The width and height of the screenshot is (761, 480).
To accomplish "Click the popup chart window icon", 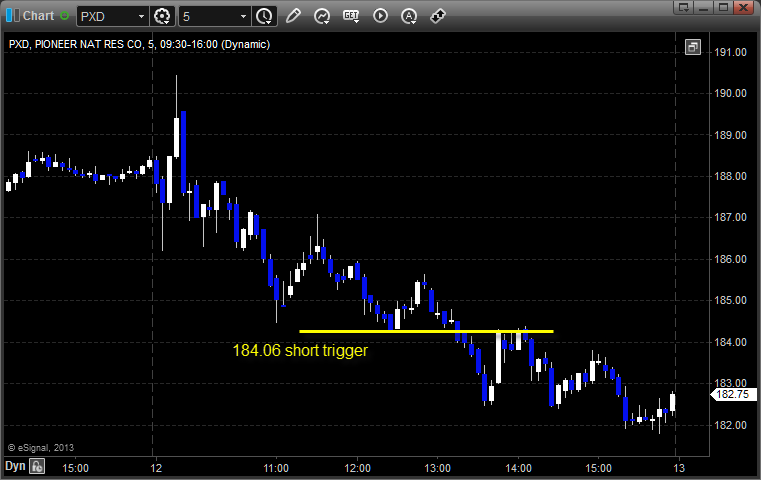I will coord(693,47).
